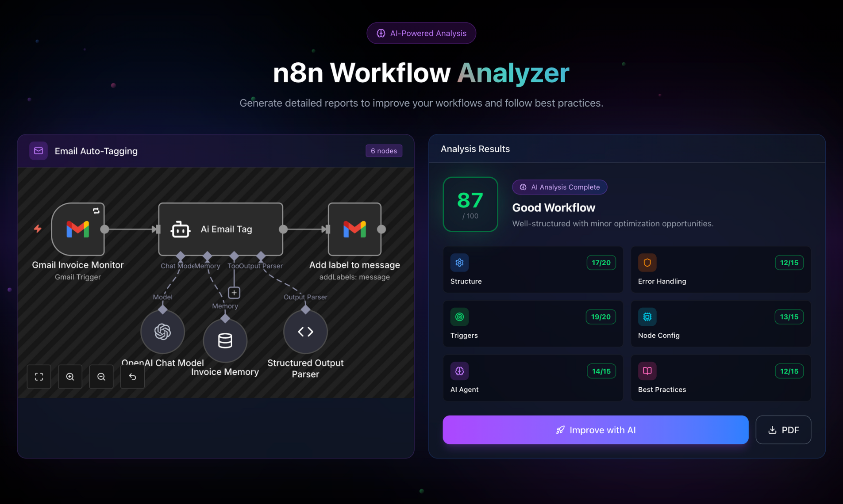Click the 6 nodes badge
This screenshot has height=504, width=843.
(383, 150)
